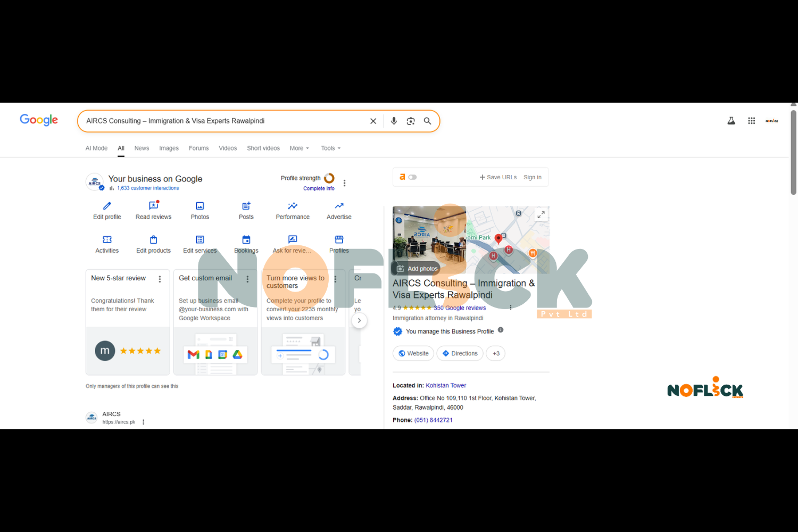
Task: Open the Google apps grid
Action: coord(751,121)
